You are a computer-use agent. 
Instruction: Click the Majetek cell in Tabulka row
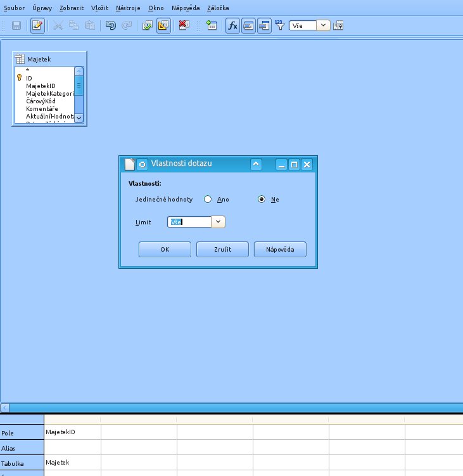[x=72, y=462]
